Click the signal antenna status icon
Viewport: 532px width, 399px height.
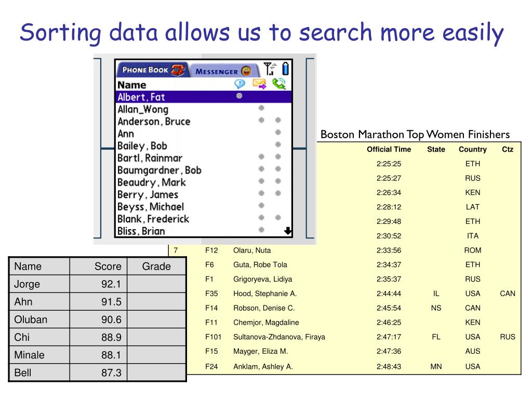270,69
